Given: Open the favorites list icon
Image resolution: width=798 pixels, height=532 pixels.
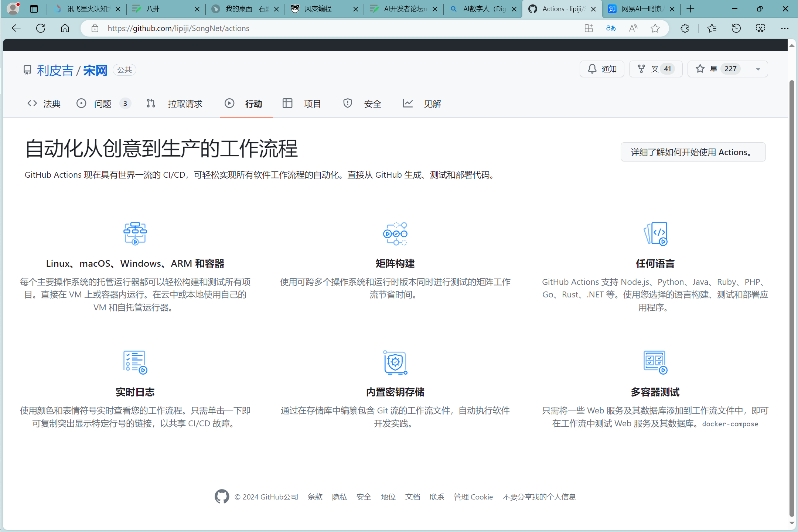Looking at the screenshot, I should (x=712, y=28).
